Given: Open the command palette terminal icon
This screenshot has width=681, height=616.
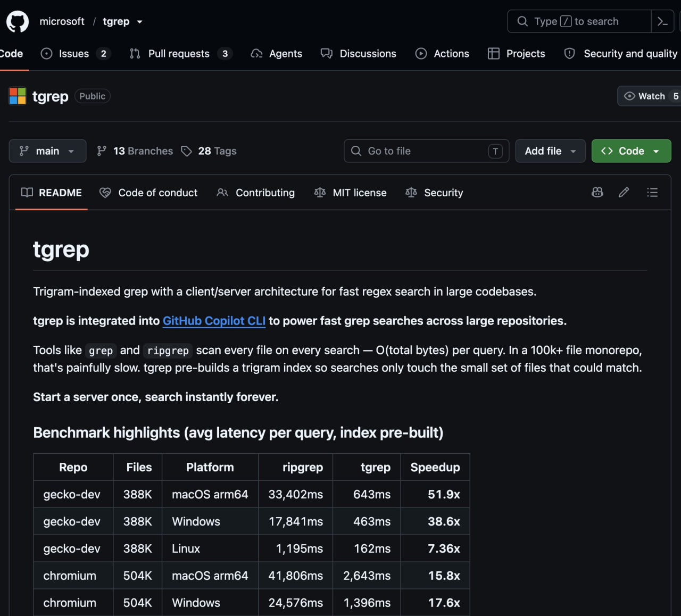Looking at the screenshot, I should (662, 21).
